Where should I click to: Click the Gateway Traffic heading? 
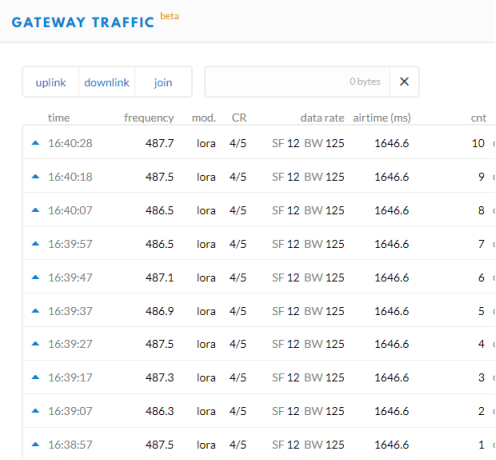point(83,22)
